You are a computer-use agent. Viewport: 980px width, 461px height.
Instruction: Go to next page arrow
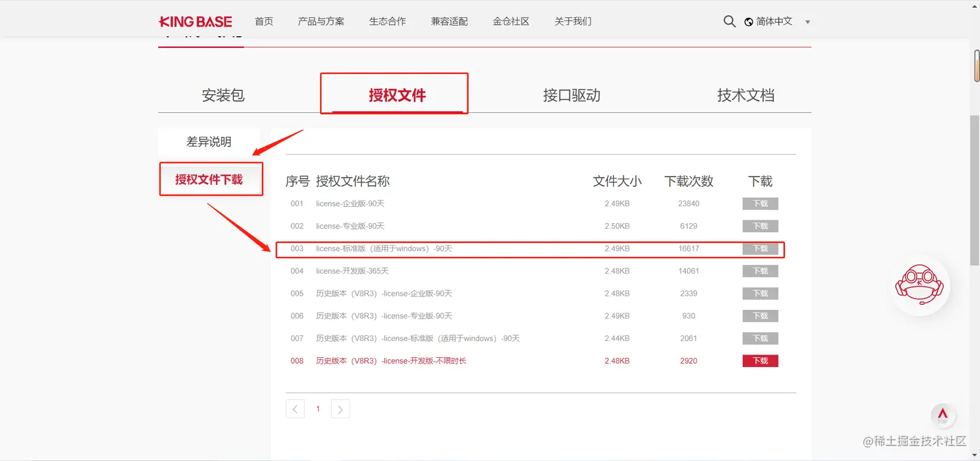pyautogui.click(x=340, y=408)
